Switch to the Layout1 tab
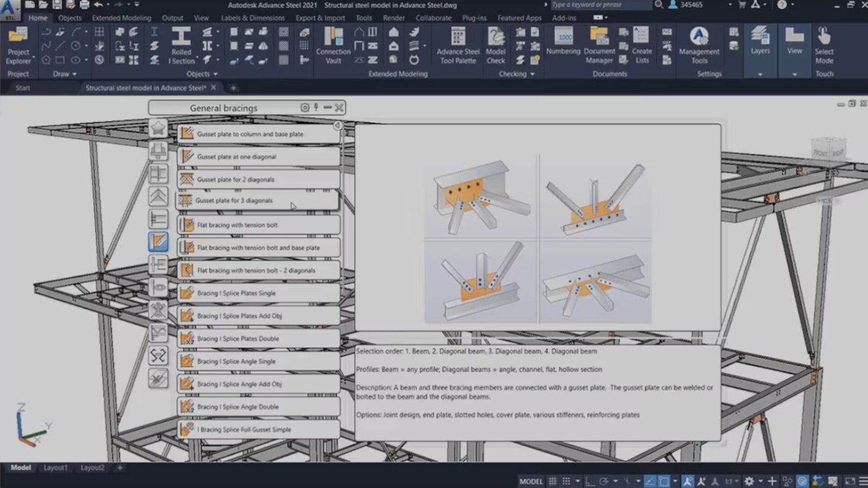Viewport: 868px width, 488px height. 55,468
